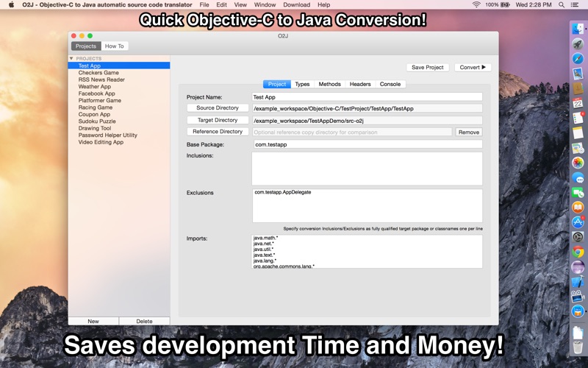
Task: Create a New project
Action: [93, 321]
